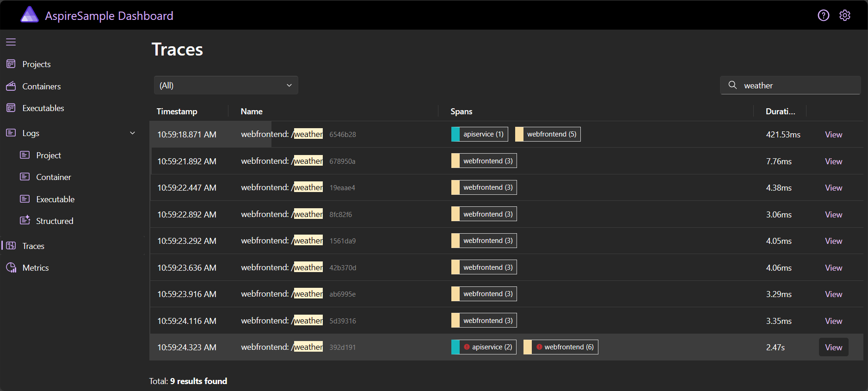This screenshot has width=868, height=391.
Task: Select the 10:59:21.892 AM timestamp cell
Action: tap(187, 161)
